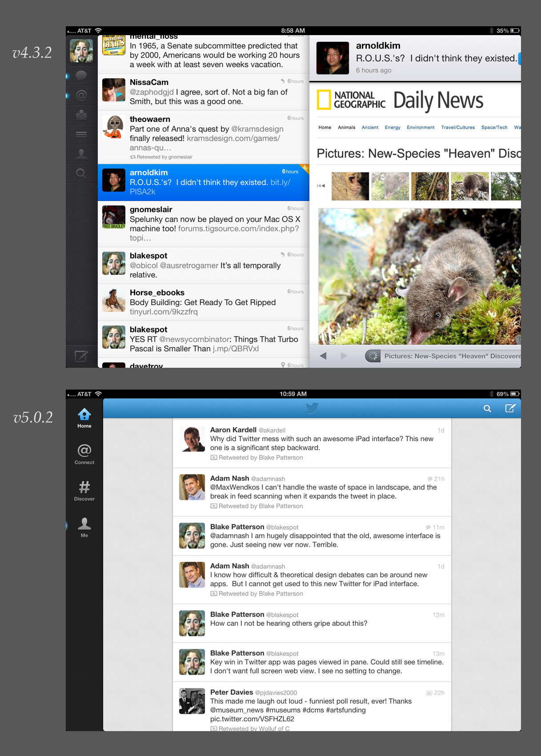Tap Peter Davies' black-and-white avatar
541x756 pixels.
tap(192, 701)
